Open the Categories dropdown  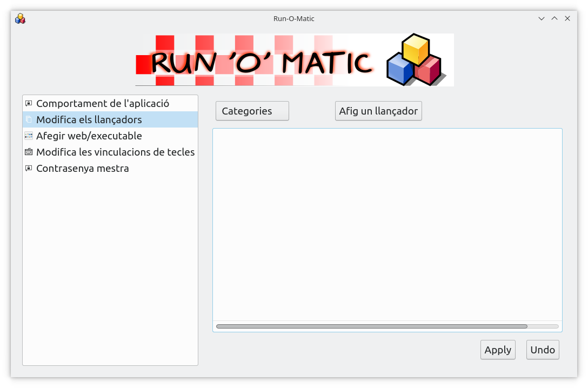pyautogui.click(x=252, y=111)
